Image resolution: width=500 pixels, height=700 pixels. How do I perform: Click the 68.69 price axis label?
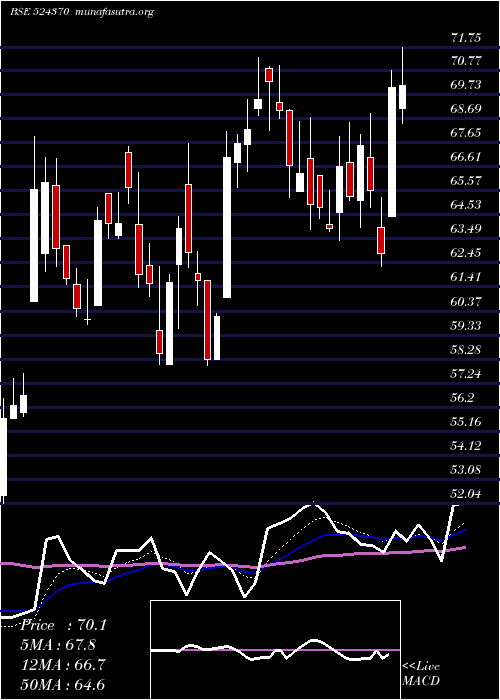466,108
